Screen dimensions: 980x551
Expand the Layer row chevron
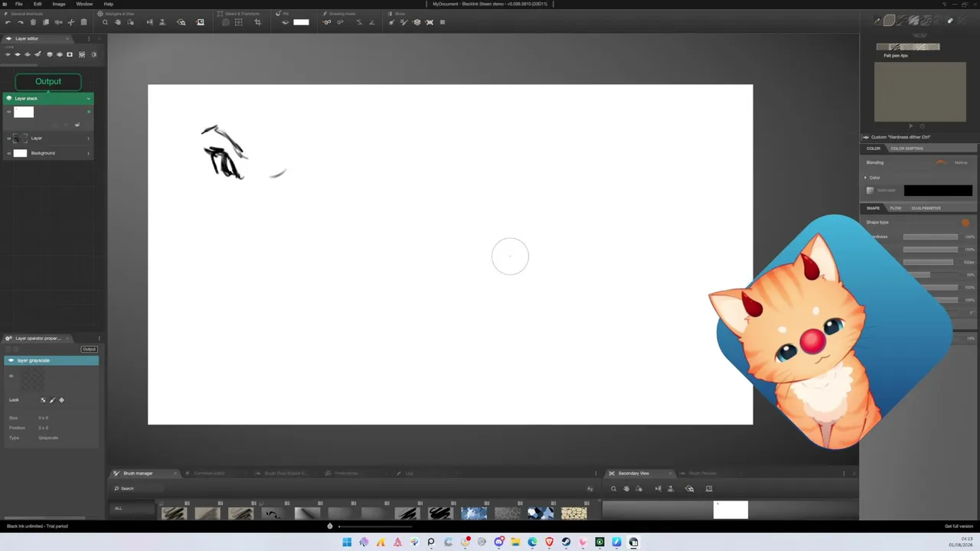pos(88,138)
